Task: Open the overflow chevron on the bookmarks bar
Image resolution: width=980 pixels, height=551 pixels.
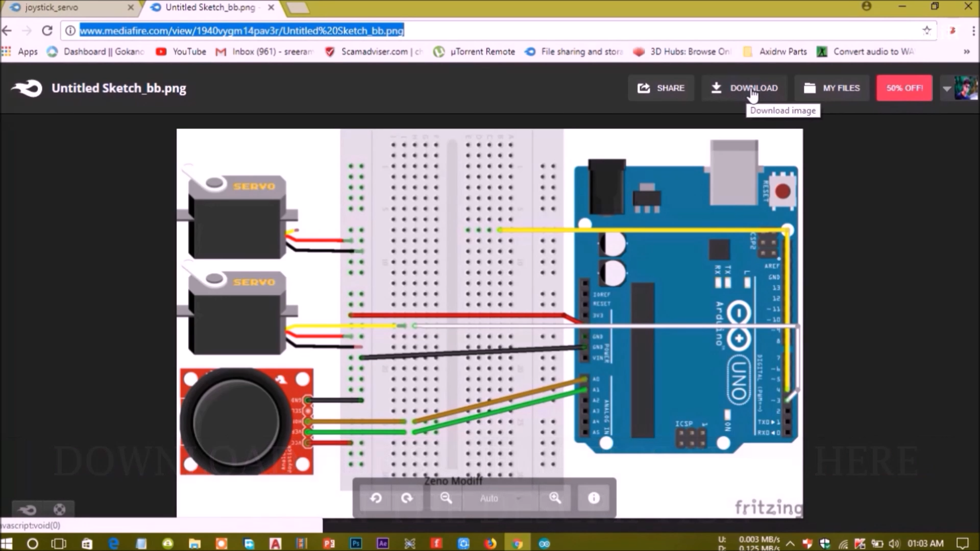Action: 967,51
